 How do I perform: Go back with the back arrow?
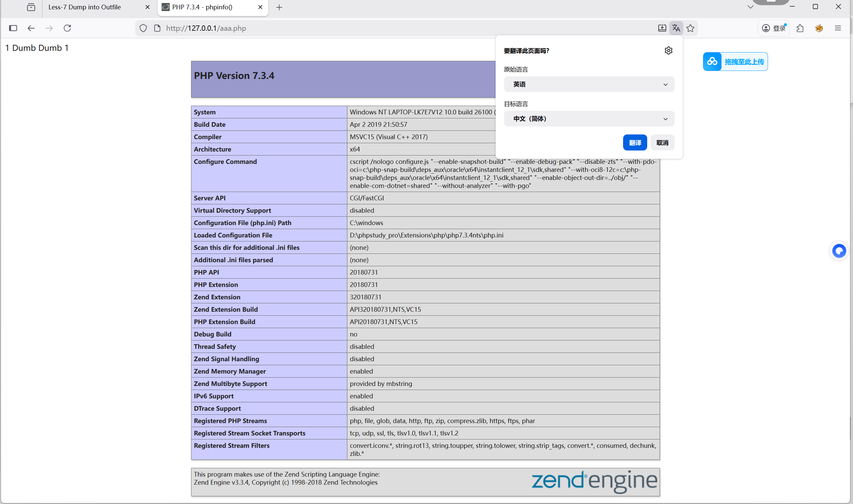(x=31, y=28)
